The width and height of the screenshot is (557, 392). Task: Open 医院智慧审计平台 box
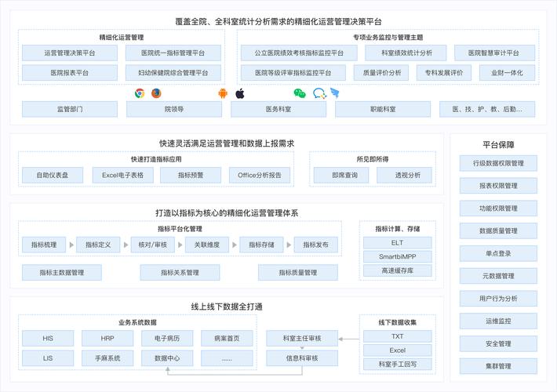pyautogui.click(x=494, y=53)
